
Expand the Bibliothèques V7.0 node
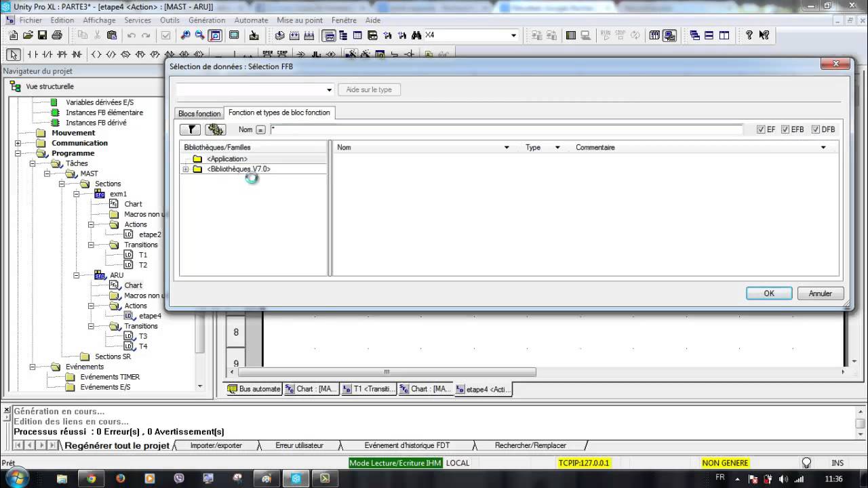[x=185, y=169]
